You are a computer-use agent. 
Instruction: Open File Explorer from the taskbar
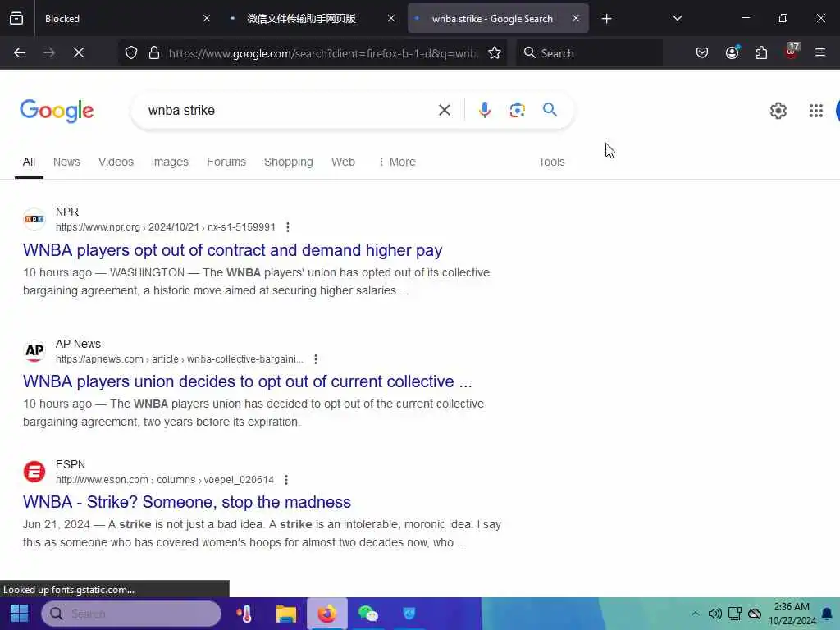click(x=286, y=614)
